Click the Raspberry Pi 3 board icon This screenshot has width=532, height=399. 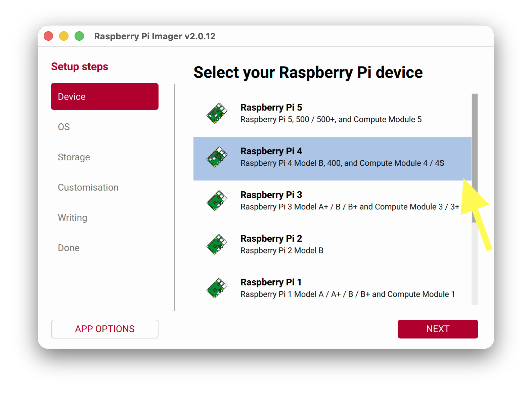pos(217,201)
